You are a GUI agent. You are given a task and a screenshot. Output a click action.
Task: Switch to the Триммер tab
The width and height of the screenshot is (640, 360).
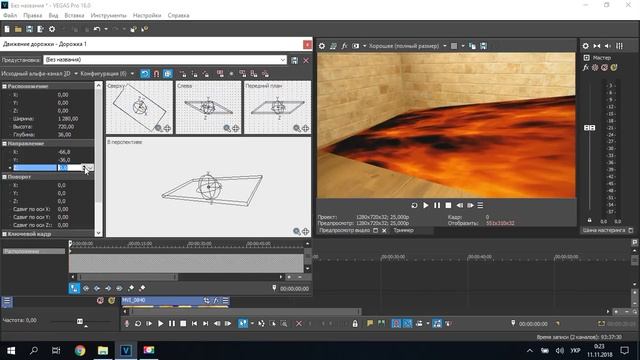pyautogui.click(x=404, y=231)
